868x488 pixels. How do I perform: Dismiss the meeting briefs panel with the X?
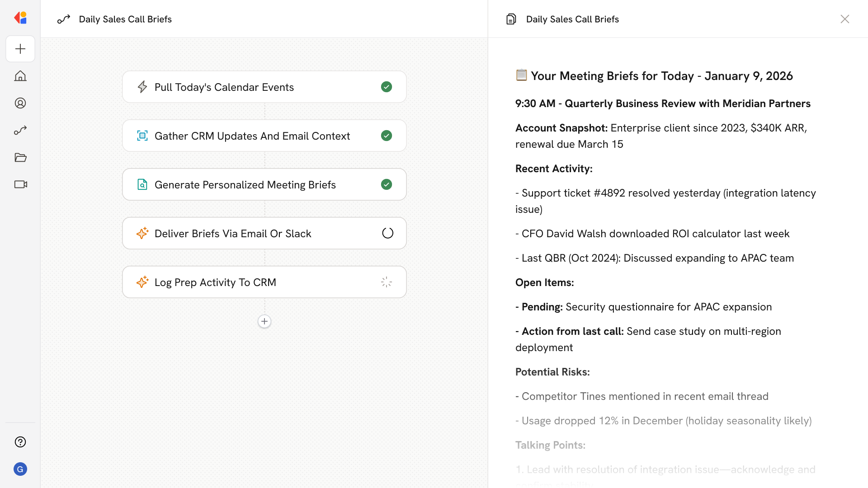click(x=845, y=19)
